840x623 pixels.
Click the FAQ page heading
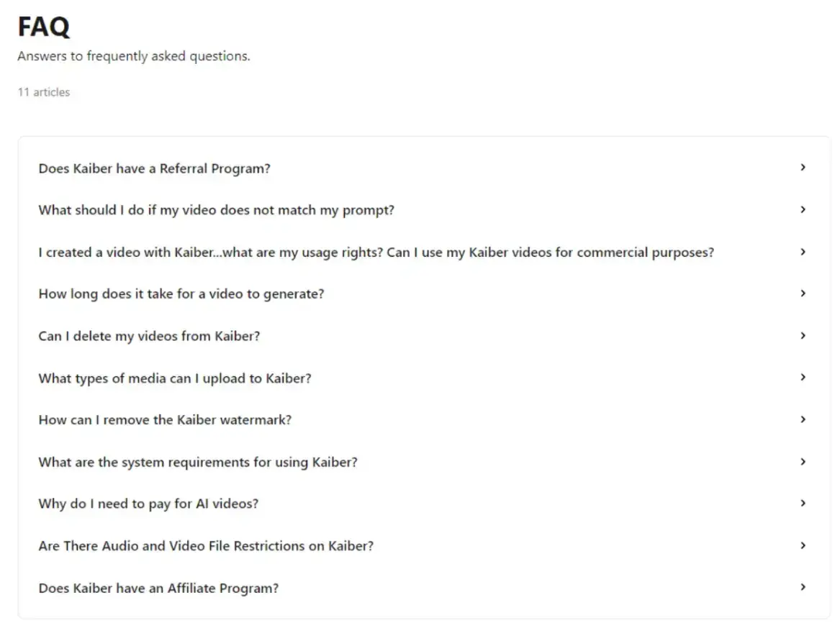coord(43,27)
